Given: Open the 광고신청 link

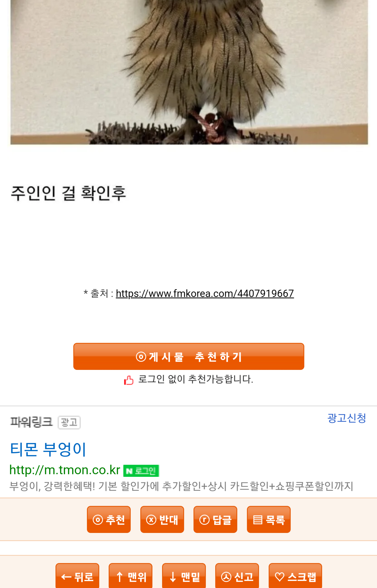Looking at the screenshot, I should 347,418.
